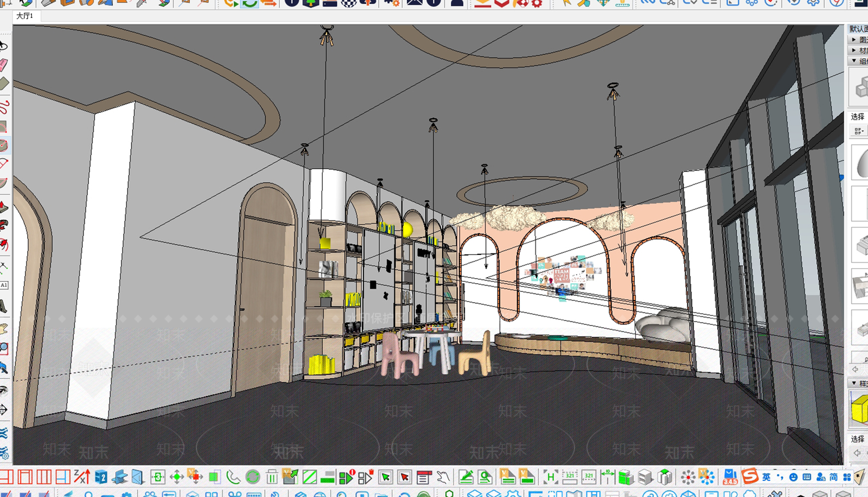Click the red arrow cursor select icon

(405, 477)
